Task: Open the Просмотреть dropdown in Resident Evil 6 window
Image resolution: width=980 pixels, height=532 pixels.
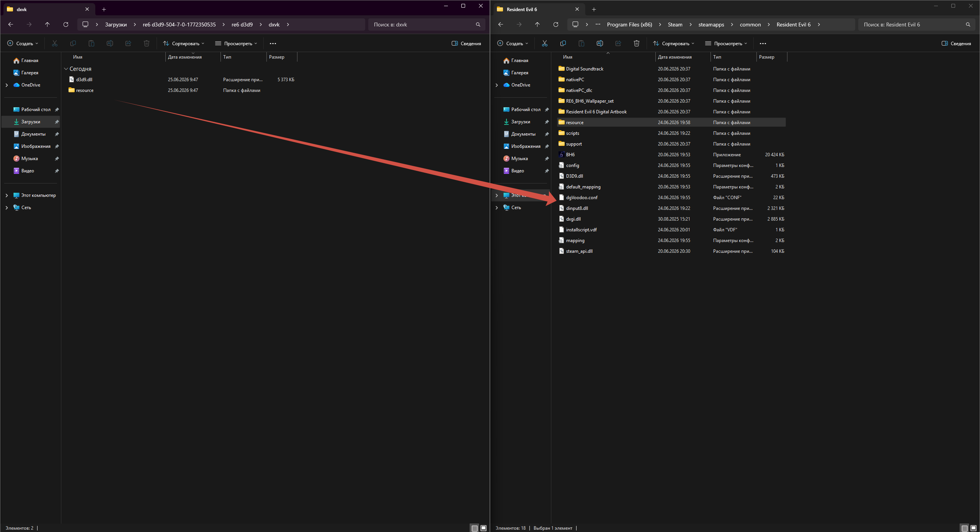Action: (726, 44)
